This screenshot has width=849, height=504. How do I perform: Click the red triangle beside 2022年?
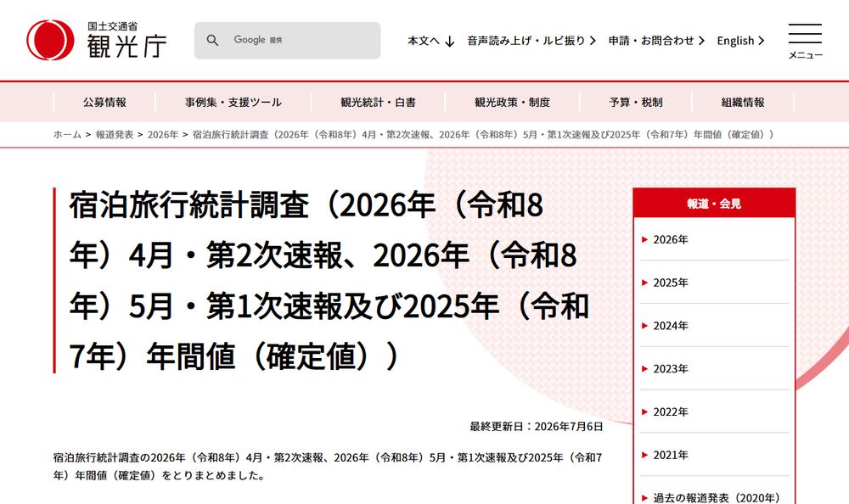644,412
